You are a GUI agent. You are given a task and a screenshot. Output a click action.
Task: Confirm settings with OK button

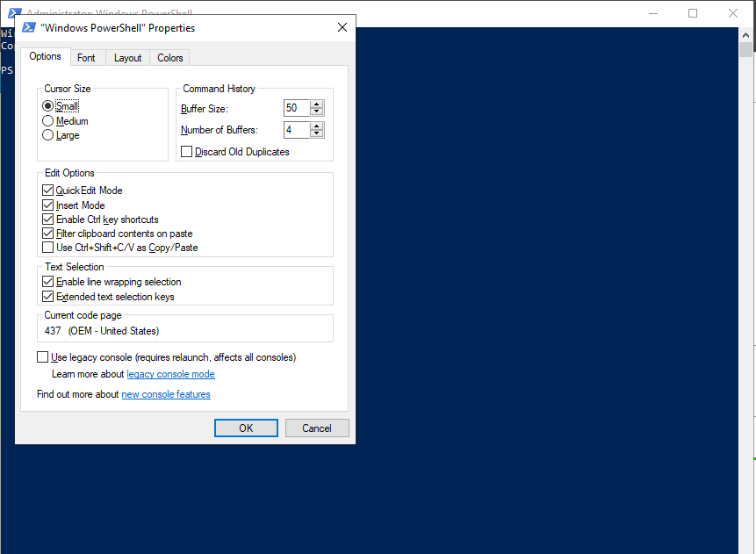click(246, 428)
